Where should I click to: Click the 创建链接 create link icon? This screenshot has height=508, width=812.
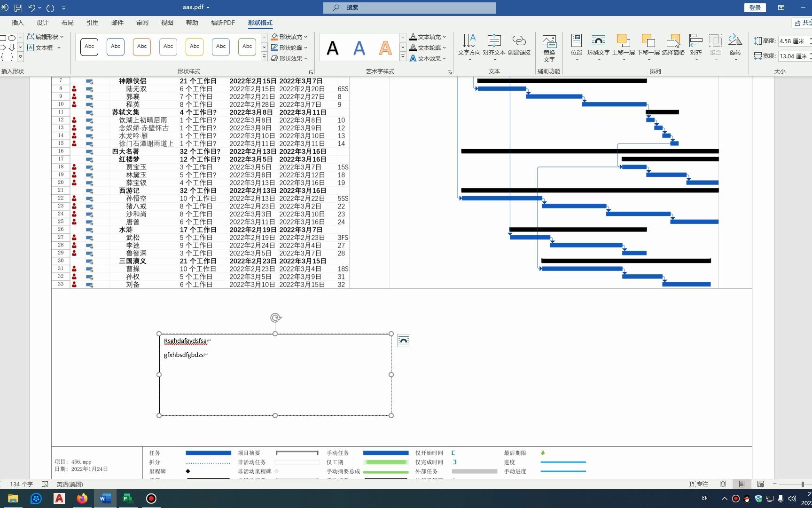(519, 45)
